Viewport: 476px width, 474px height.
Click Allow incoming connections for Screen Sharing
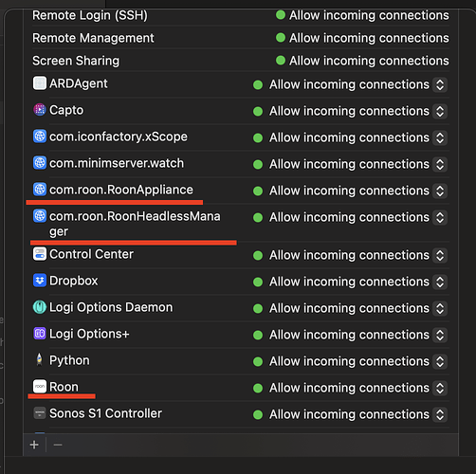tap(369, 61)
